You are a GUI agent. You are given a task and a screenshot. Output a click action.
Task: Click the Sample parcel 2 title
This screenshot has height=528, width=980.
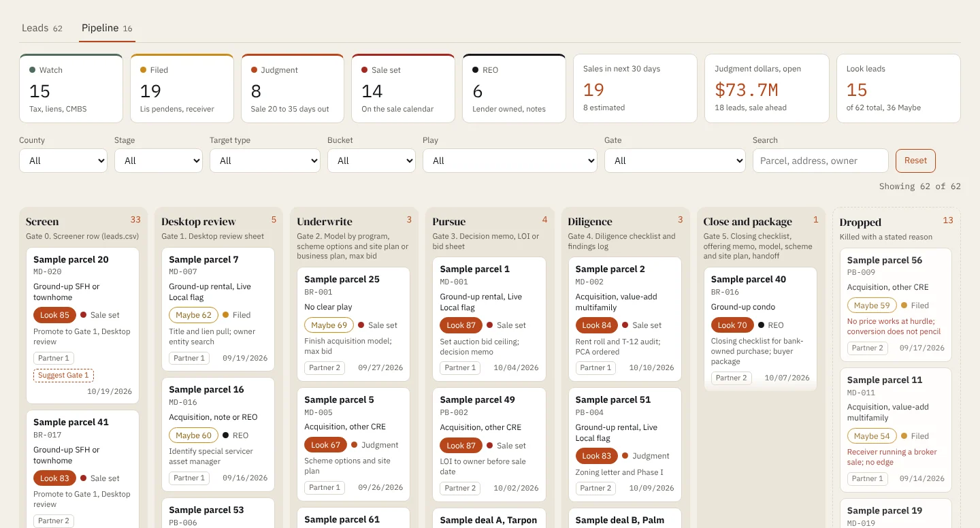click(x=610, y=269)
